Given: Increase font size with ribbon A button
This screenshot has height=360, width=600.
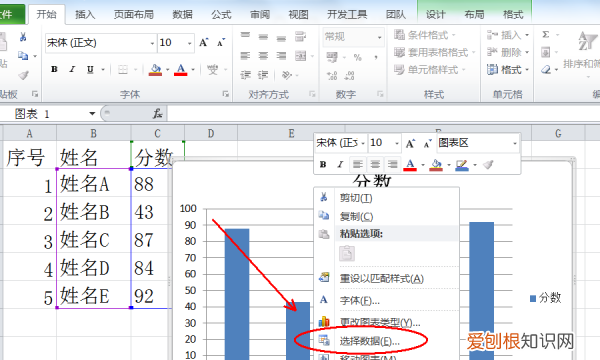Looking at the screenshot, I should (x=204, y=42).
